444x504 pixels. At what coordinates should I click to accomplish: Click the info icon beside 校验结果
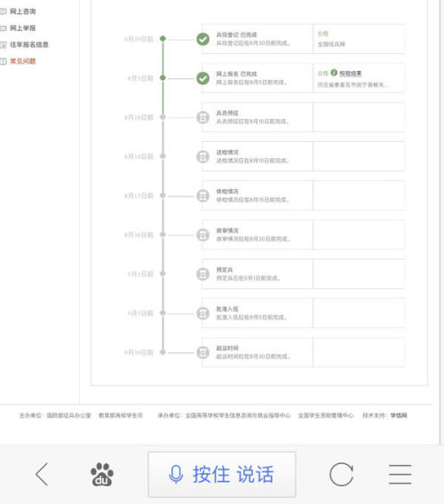(334, 73)
